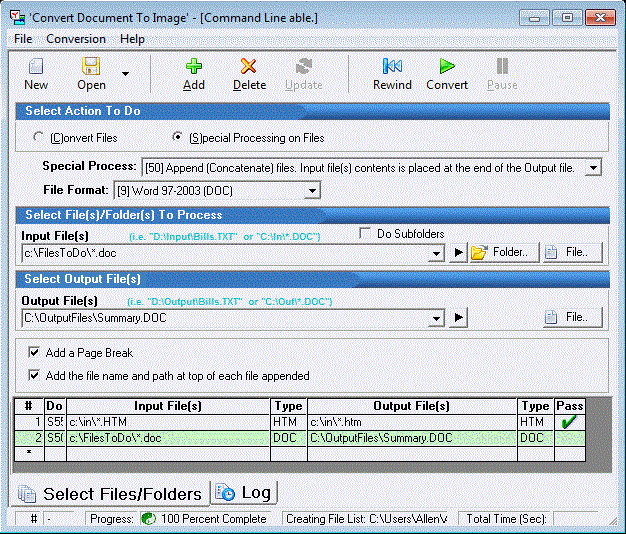
Task: Open the File Format dropdown
Action: click(x=312, y=191)
